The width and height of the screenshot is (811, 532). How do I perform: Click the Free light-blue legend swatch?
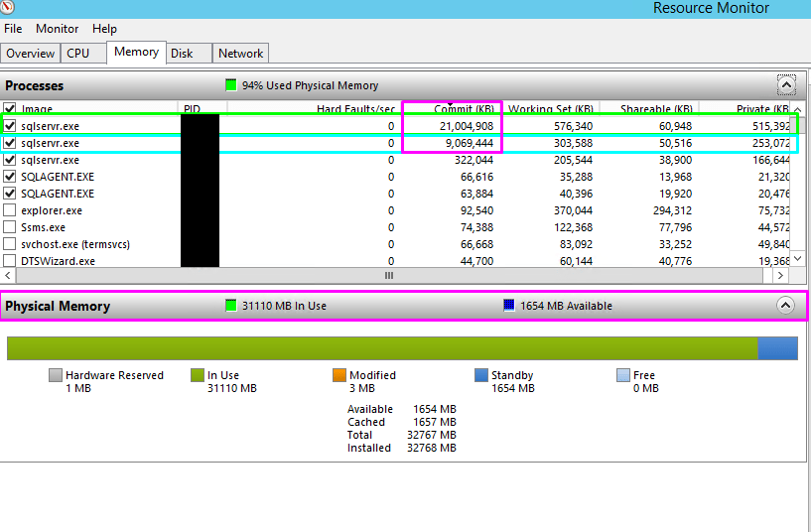point(623,375)
